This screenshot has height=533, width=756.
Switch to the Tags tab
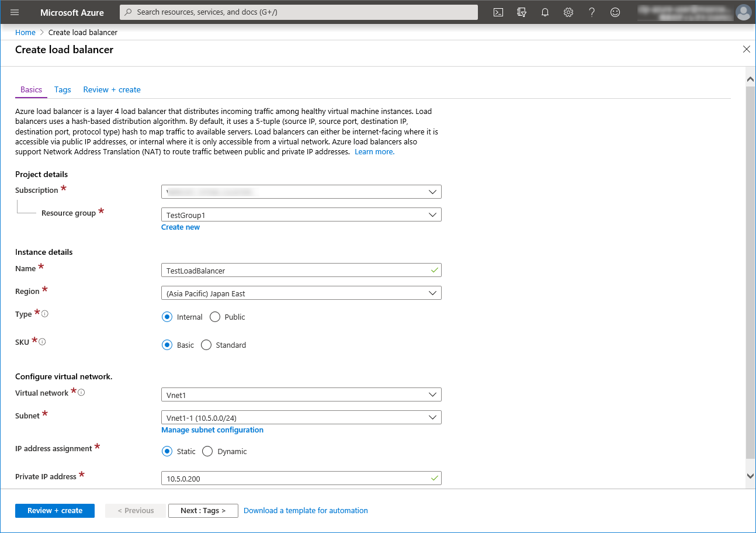click(63, 89)
